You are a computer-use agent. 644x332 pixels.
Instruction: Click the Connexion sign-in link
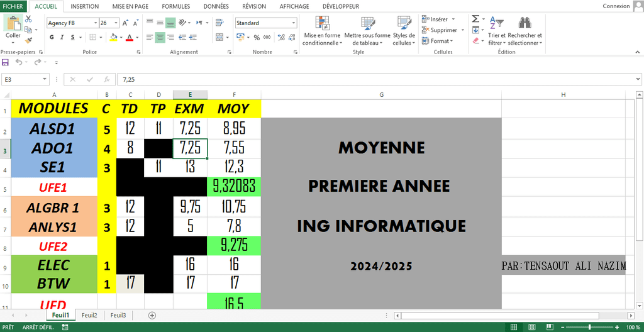[616, 6]
